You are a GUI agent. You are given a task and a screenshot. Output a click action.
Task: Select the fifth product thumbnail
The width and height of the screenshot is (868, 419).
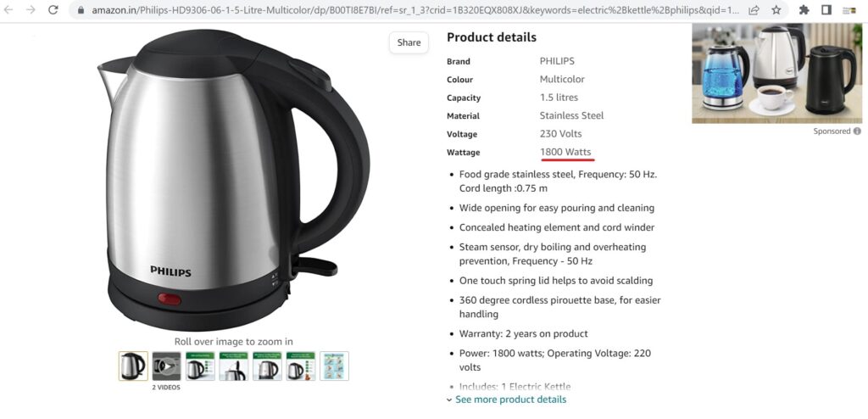click(x=267, y=366)
